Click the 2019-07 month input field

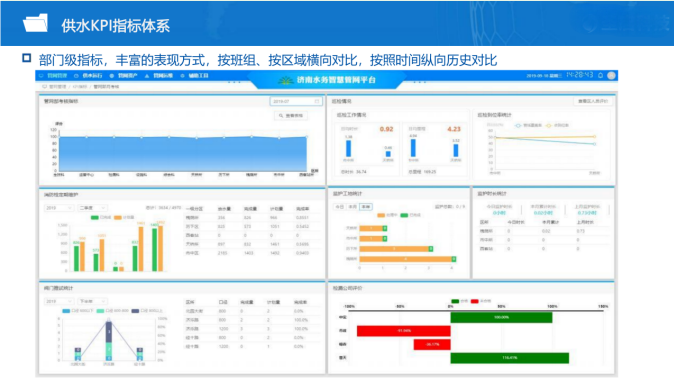tap(296, 101)
